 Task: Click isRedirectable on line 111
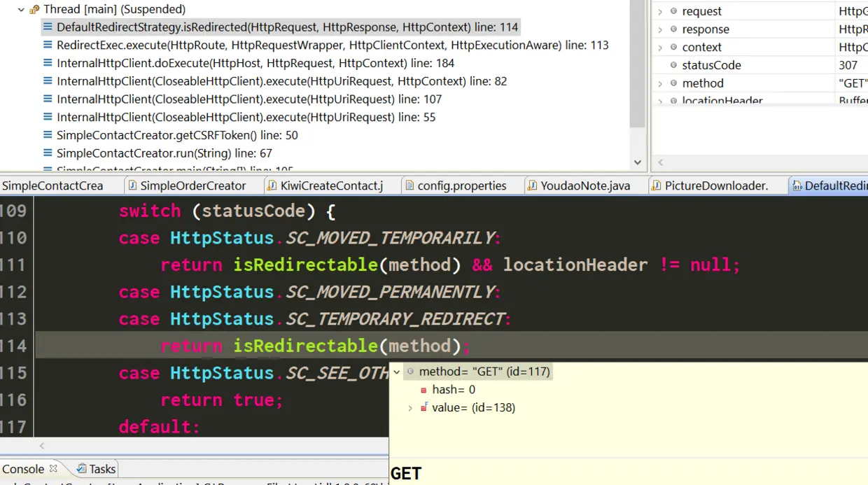pyautogui.click(x=305, y=265)
